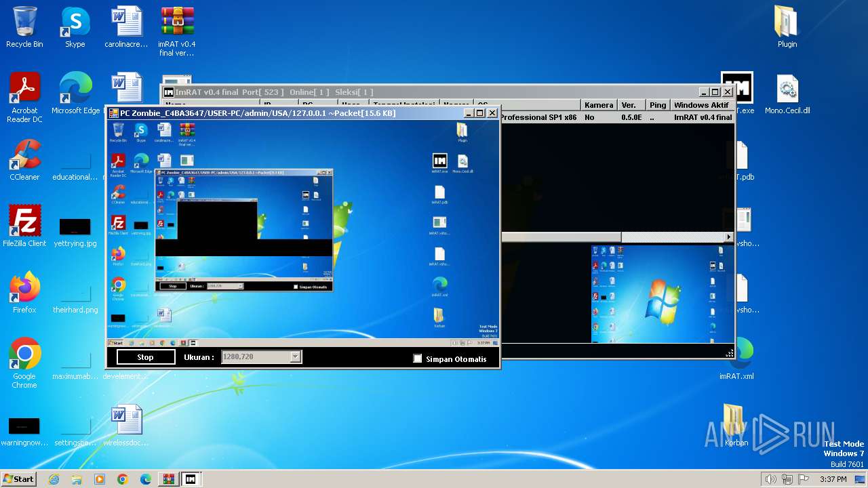The image size is (868, 488).
Task: Enable the Simpan Otomatis checkbox
Action: (x=418, y=359)
